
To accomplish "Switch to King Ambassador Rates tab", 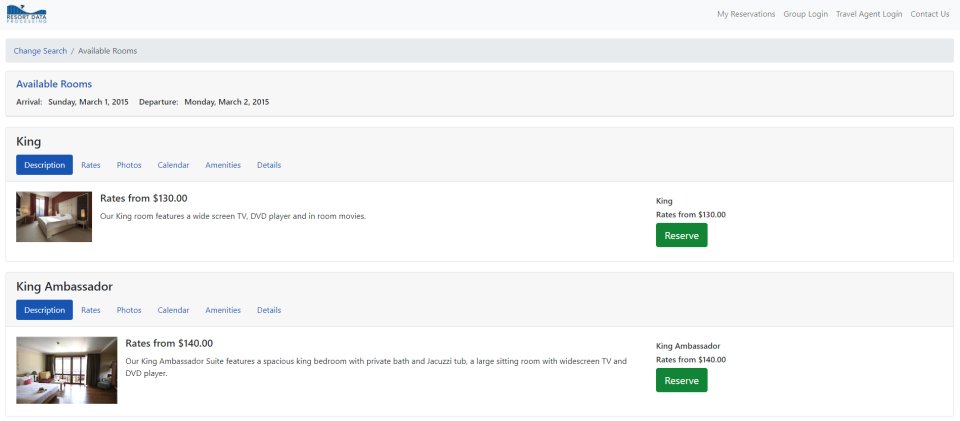I will [91, 310].
